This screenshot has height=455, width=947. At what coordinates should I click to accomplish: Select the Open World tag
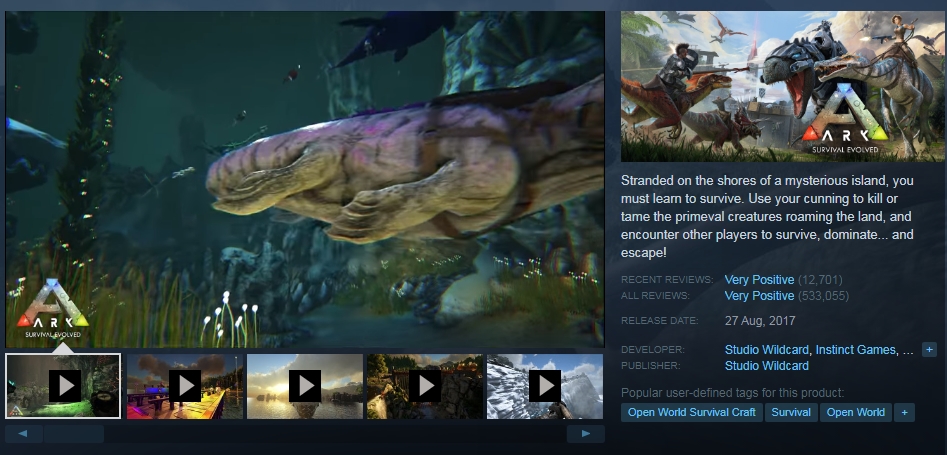pyautogui.click(x=856, y=413)
